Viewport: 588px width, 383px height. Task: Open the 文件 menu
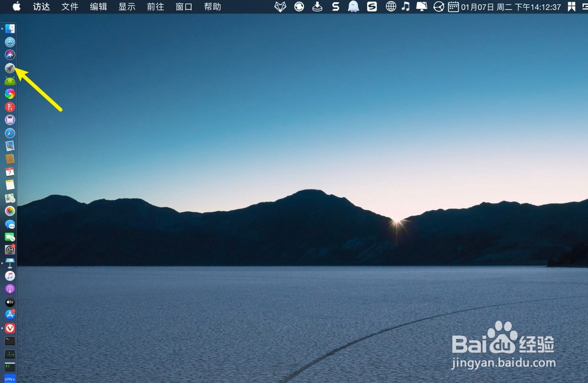coord(70,6)
